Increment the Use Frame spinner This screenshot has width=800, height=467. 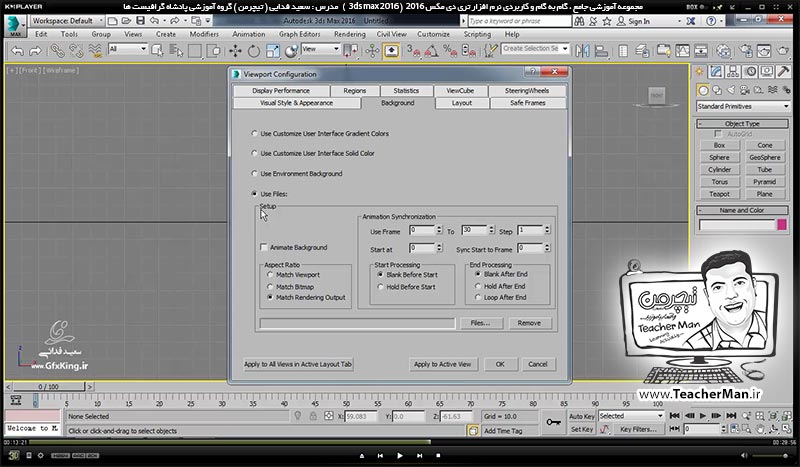(439, 228)
